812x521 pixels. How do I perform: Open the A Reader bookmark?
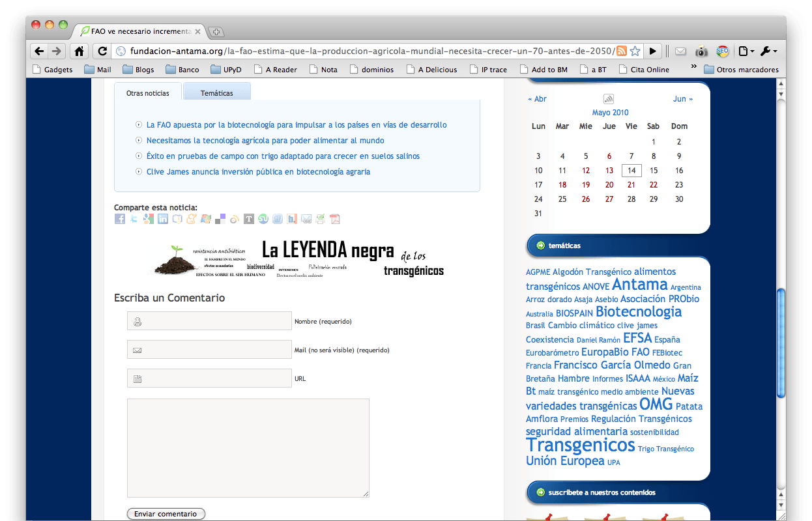tap(276, 70)
